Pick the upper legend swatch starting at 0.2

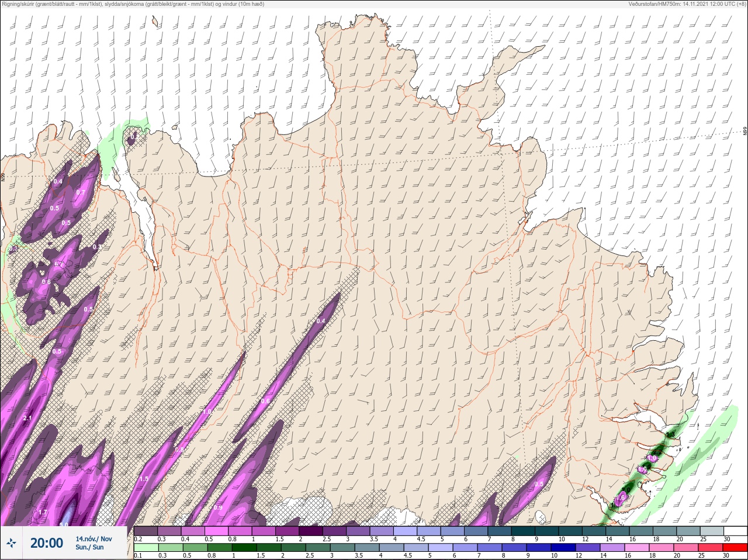(x=146, y=531)
